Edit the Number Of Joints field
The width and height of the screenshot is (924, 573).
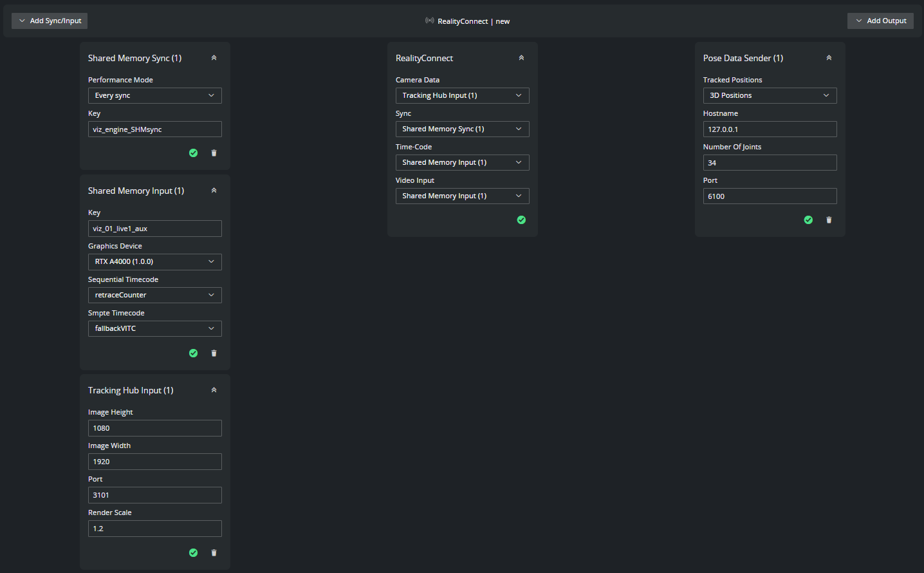(770, 163)
